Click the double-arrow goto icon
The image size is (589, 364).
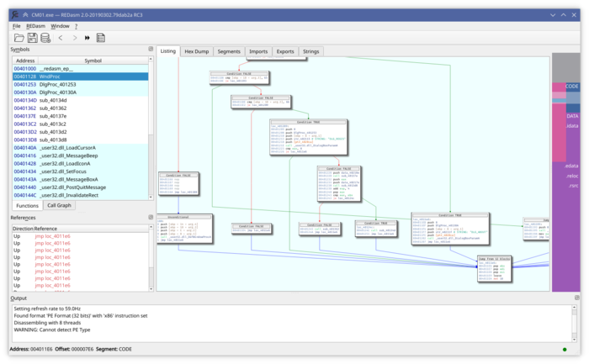88,38
